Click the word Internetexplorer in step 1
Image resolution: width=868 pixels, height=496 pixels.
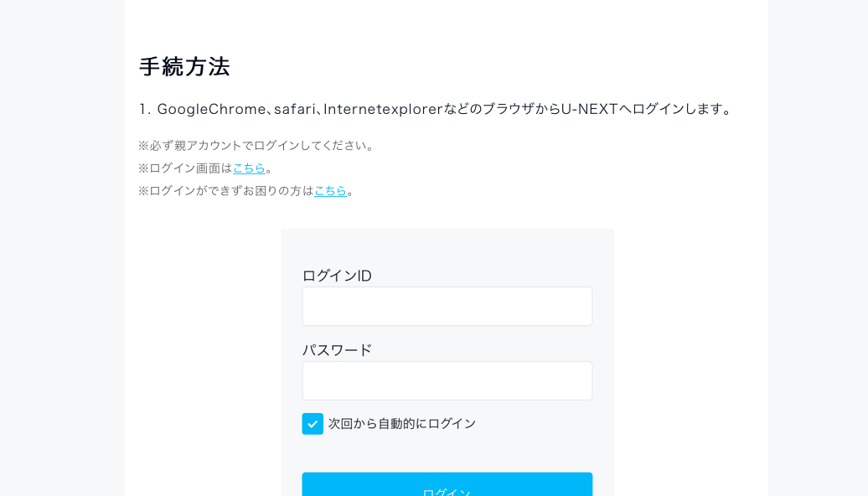(383, 109)
